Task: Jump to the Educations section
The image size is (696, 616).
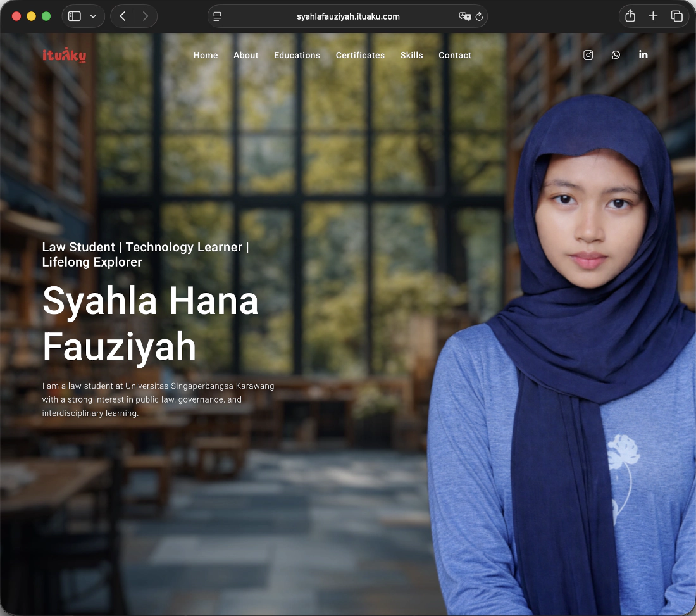Action: pyautogui.click(x=297, y=55)
